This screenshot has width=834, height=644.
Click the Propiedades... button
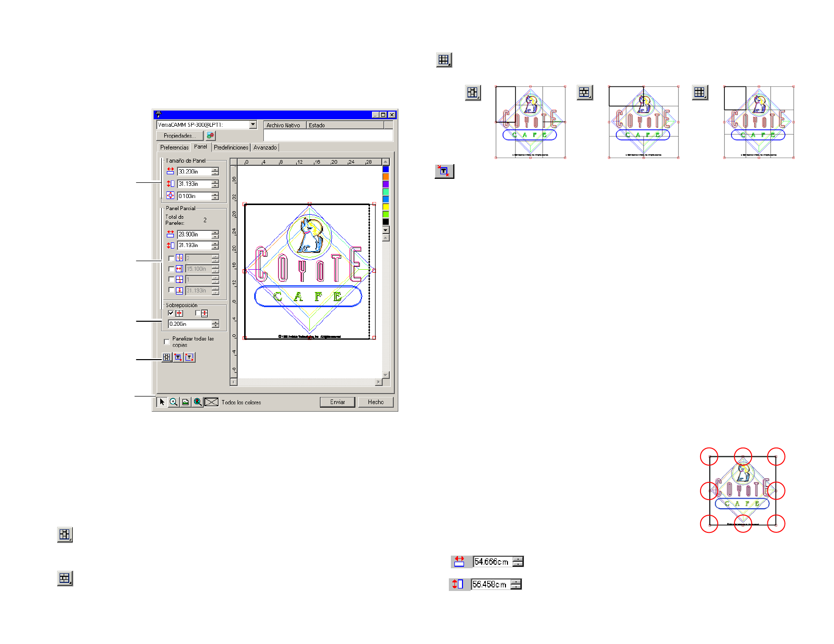tap(179, 136)
